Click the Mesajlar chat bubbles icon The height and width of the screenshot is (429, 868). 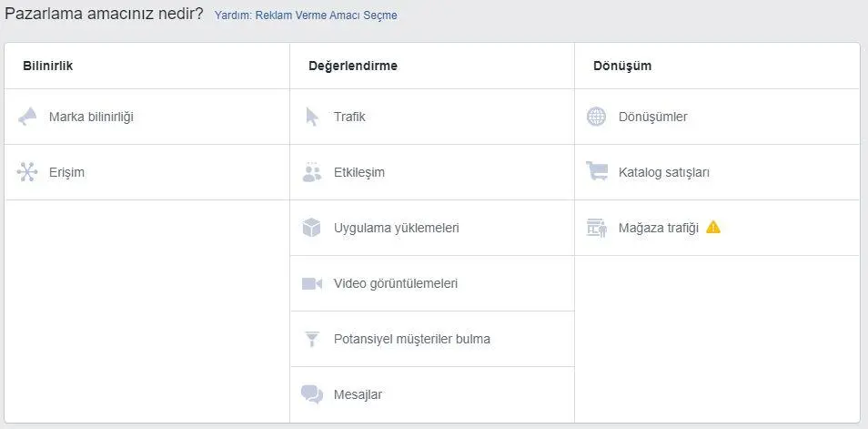pyautogui.click(x=312, y=394)
